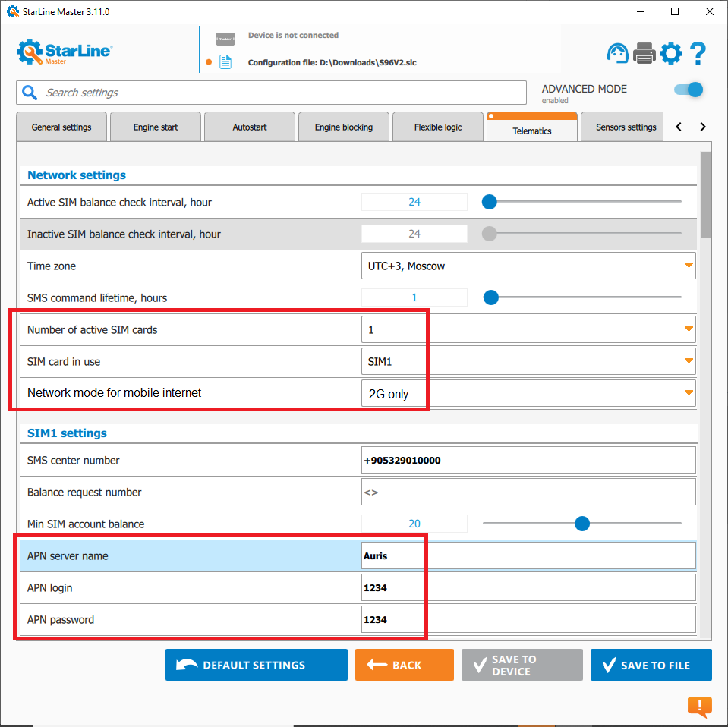Click the help question mark icon
Image resolution: width=728 pixels, height=727 pixels.
pos(698,53)
